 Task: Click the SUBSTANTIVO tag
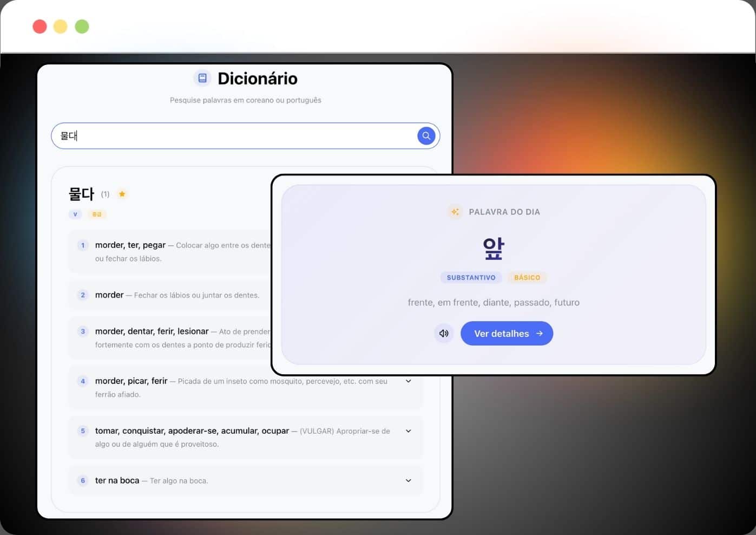point(471,278)
